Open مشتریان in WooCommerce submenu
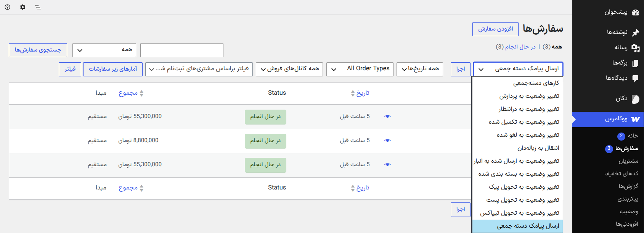This screenshot has width=644, height=233. (x=628, y=162)
